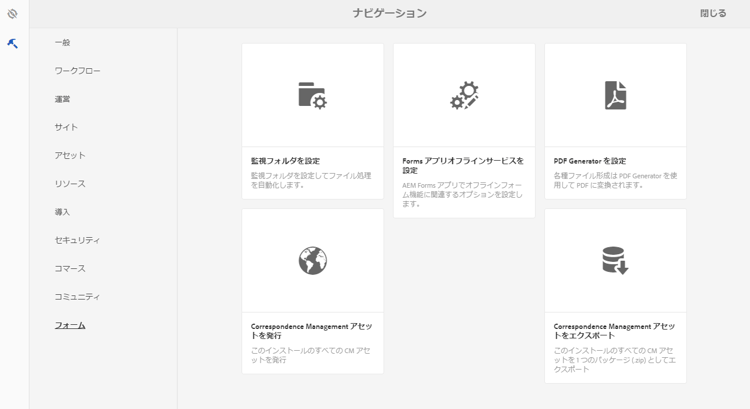The image size is (750, 409).
Task: Open the 監視フォルダを設定 card title
Action: pyautogui.click(x=286, y=161)
